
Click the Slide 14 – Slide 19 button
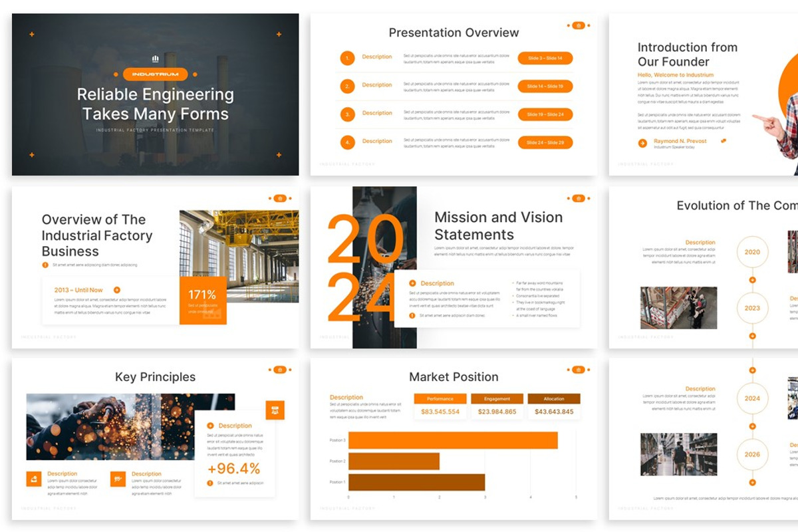pos(545,86)
